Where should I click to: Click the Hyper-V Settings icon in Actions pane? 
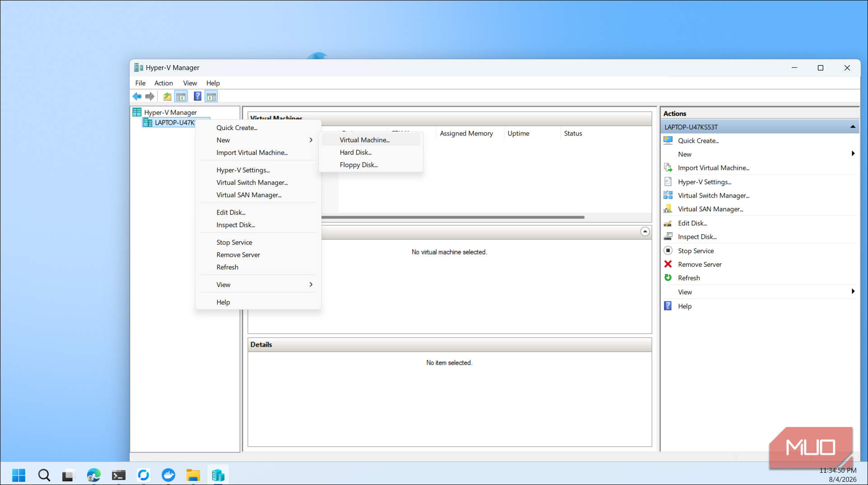pyautogui.click(x=668, y=182)
